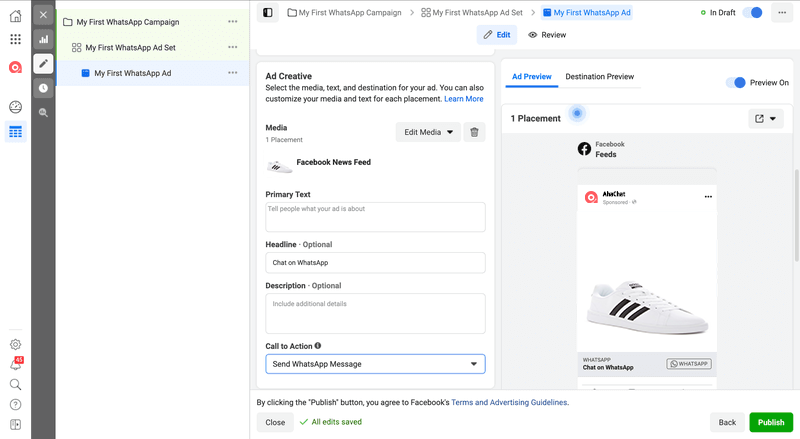This screenshot has height=439, width=800.
Task: Open the help question mark icon
Action: coord(15,405)
